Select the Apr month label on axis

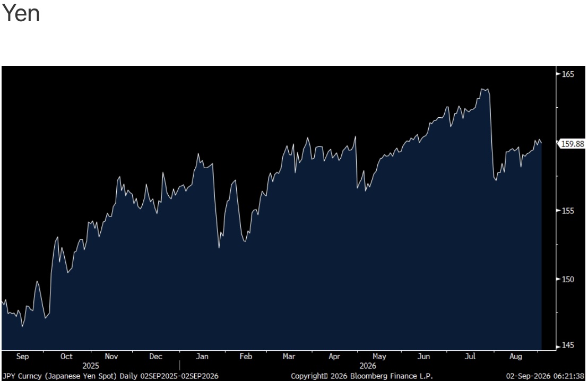pos(334,356)
